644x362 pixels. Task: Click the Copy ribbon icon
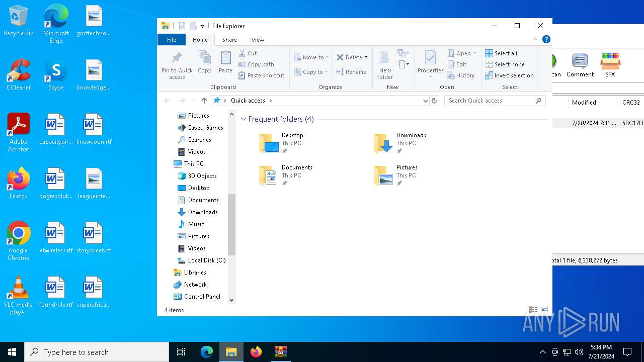[x=204, y=62]
